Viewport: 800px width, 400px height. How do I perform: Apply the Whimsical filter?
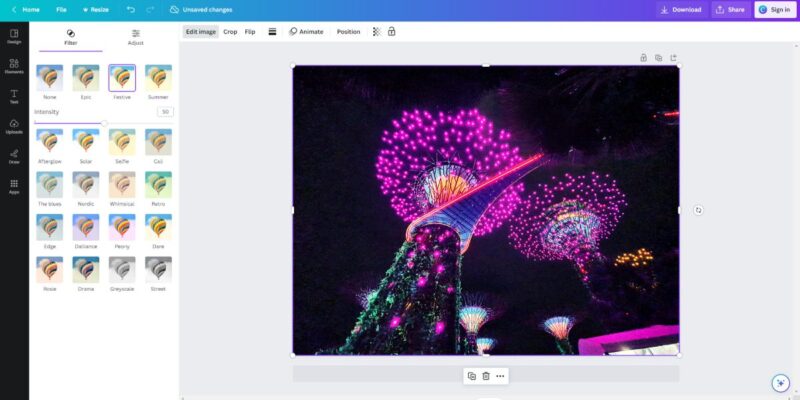click(x=122, y=185)
